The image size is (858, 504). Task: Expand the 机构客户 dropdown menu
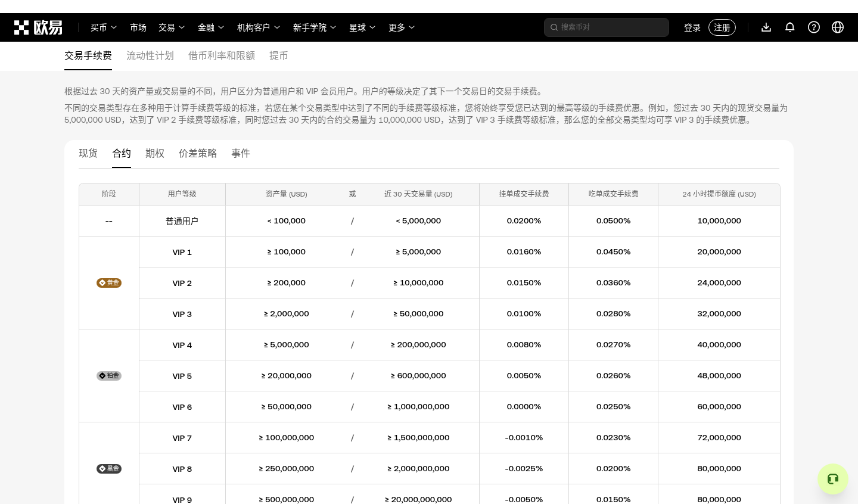pos(259,27)
